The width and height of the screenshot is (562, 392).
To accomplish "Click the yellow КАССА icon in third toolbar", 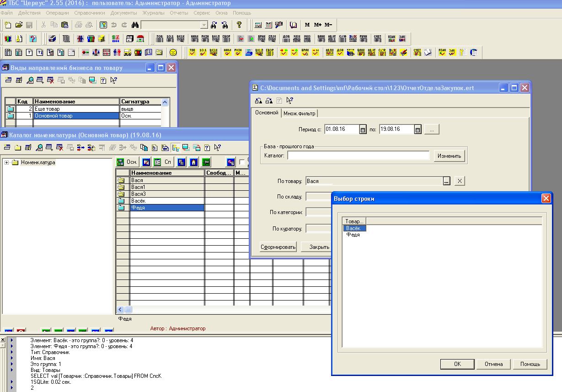I will 351,52.
